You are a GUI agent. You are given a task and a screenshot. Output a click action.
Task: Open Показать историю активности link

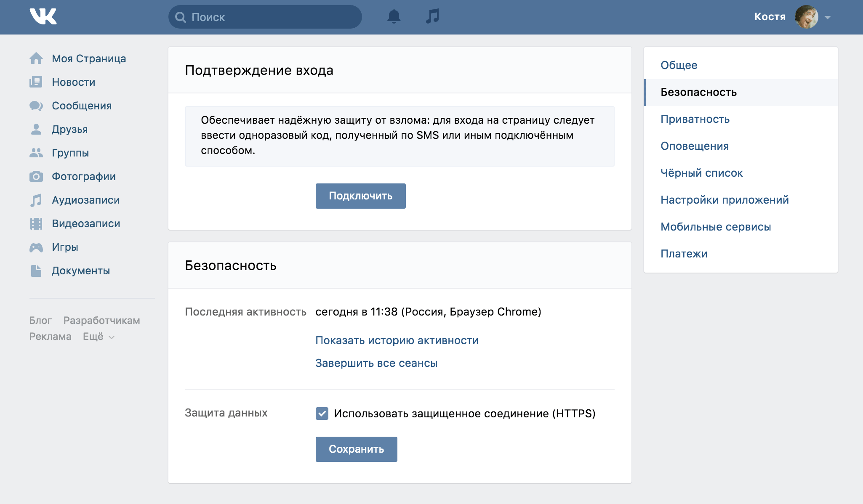point(397,340)
